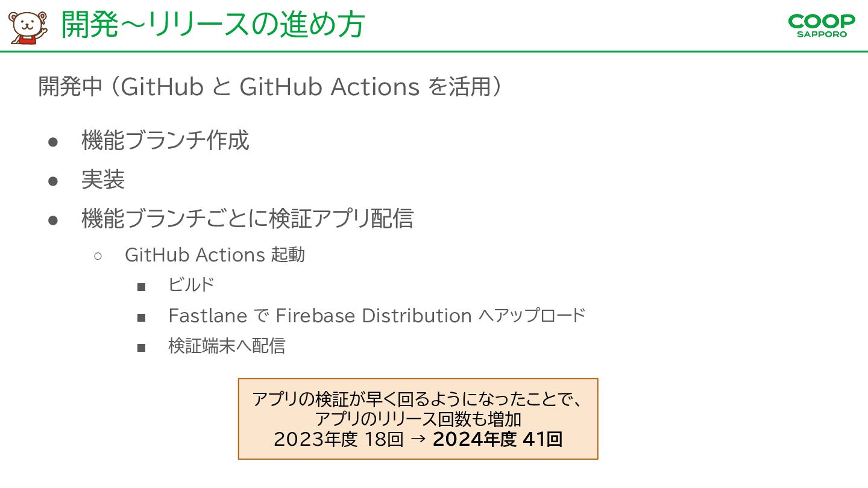
Task: Select the Fastlane で Firebase Distribution line
Action: tap(377, 316)
